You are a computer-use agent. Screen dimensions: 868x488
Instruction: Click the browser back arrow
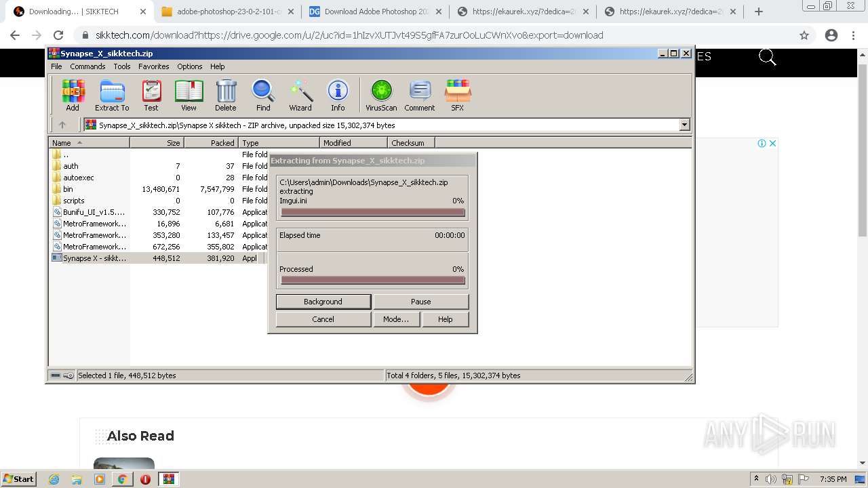[x=15, y=35]
